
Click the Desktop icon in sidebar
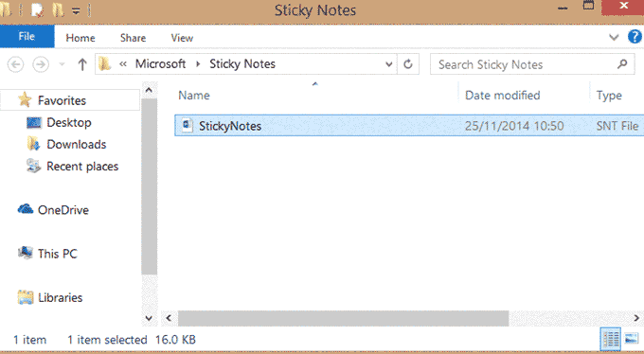click(34, 122)
